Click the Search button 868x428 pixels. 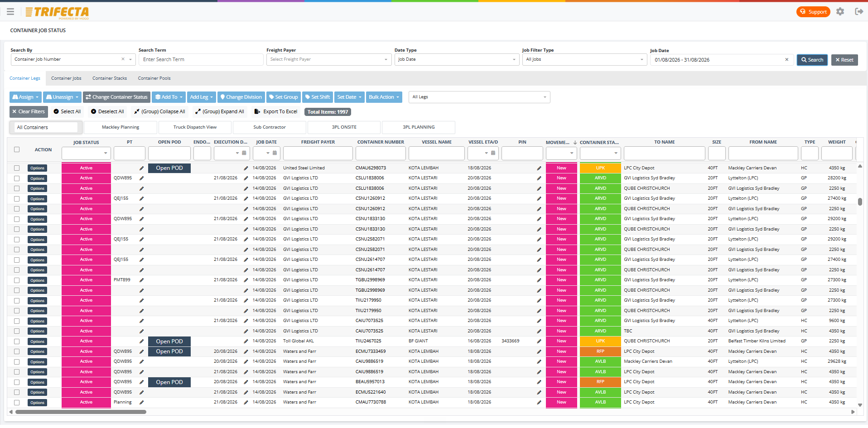pyautogui.click(x=812, y=60)
